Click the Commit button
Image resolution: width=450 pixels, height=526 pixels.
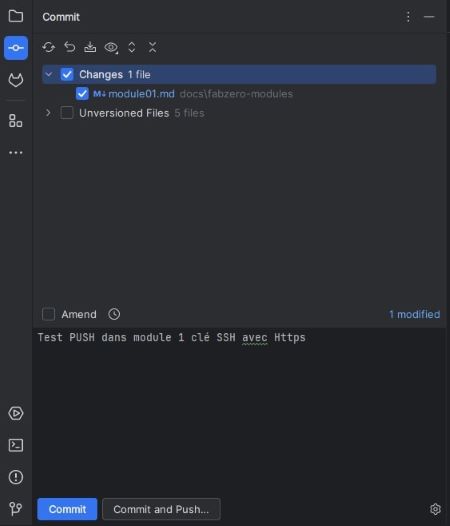point(67,509)
